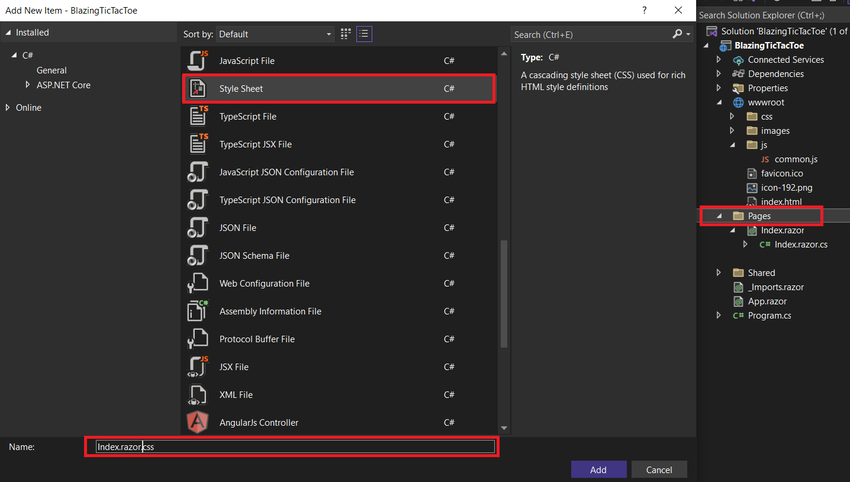Image resolution: width=850 pixels, height=482 pixels.
Task: Click the Connected Services icon in Solution Explorer
Action: coord(738,60)
